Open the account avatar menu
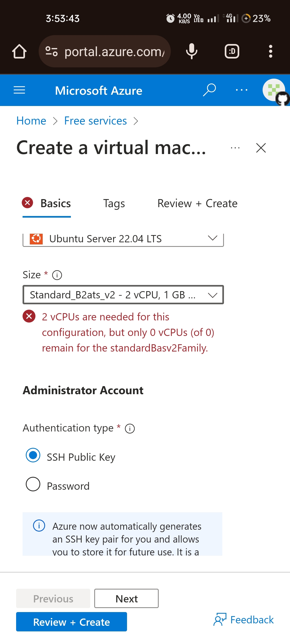The height and width of the screenshot is (644, 290). click(x=274, y=90)
